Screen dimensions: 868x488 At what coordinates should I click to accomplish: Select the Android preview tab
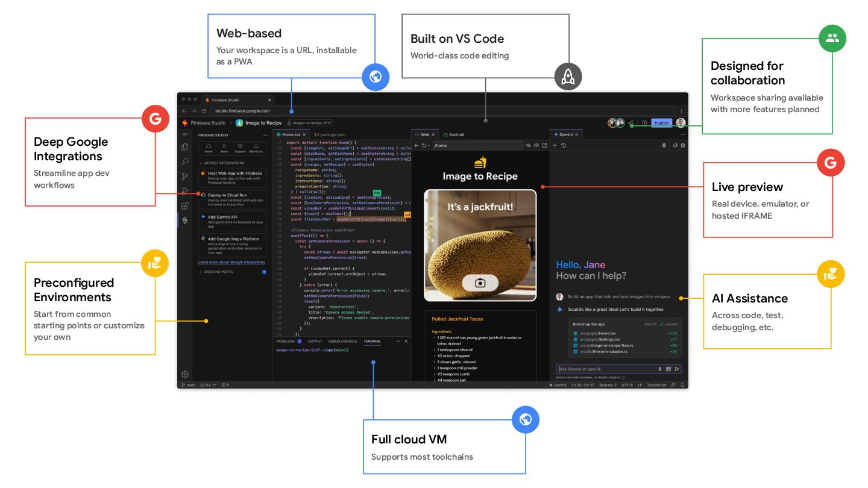pos(454,135)
